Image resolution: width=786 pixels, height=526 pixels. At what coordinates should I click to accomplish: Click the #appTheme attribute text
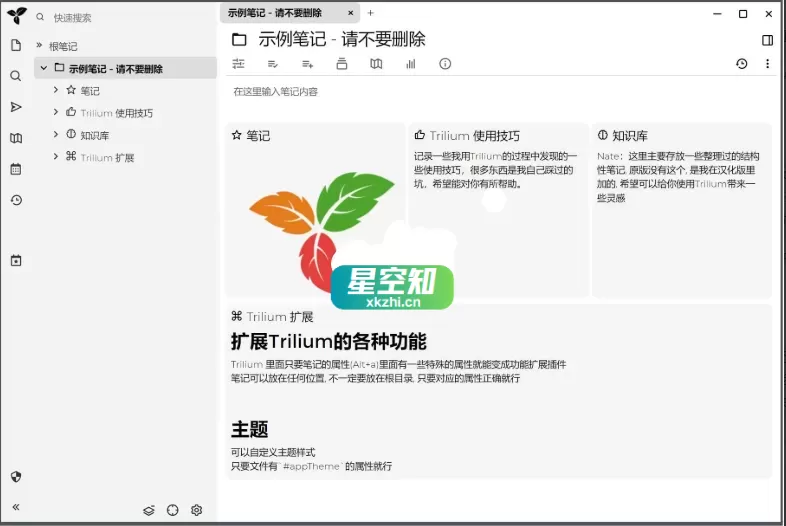pos(311,466)
